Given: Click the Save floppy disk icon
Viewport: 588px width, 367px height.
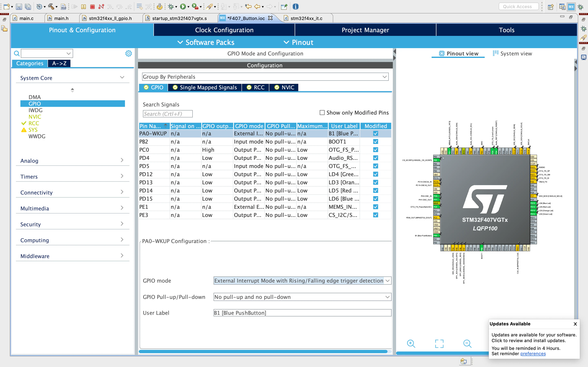Looking at the screenshot, I should [x=19, y=7].
